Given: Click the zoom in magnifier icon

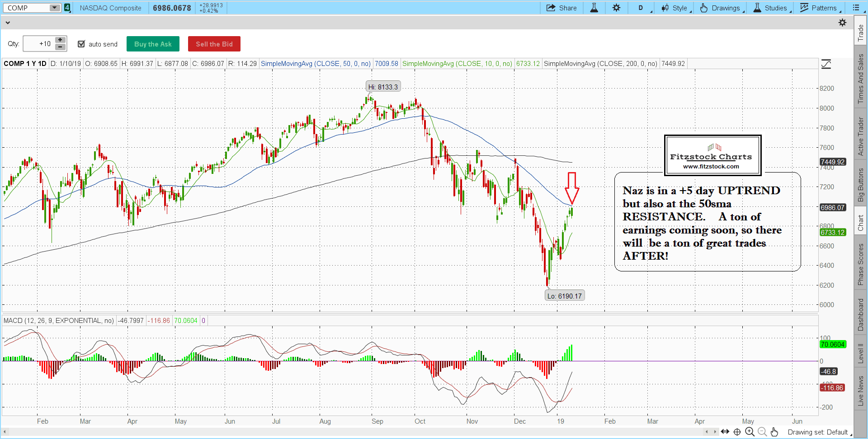Looking at the screenshot, I should (750, 432).
